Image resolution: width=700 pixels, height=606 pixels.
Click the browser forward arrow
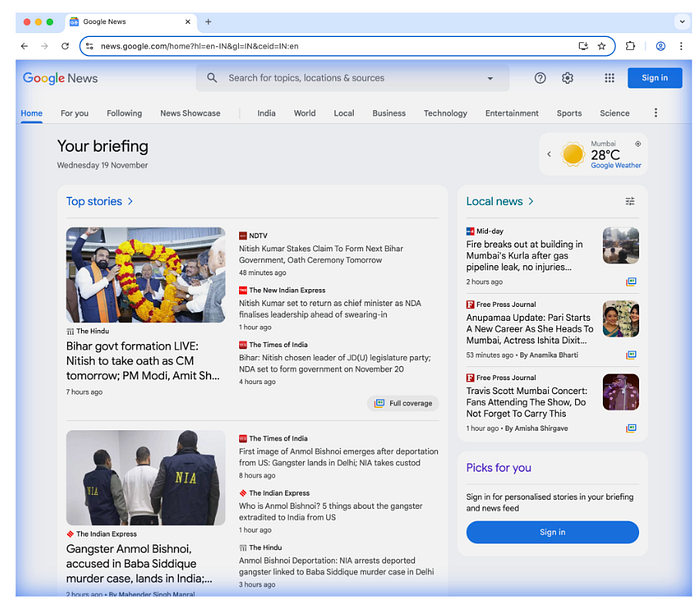point(44,46)
